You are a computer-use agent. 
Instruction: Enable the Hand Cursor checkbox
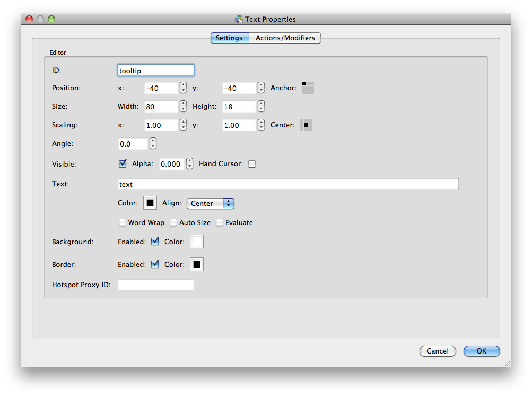pyautogui.click(x=252, y=164)
